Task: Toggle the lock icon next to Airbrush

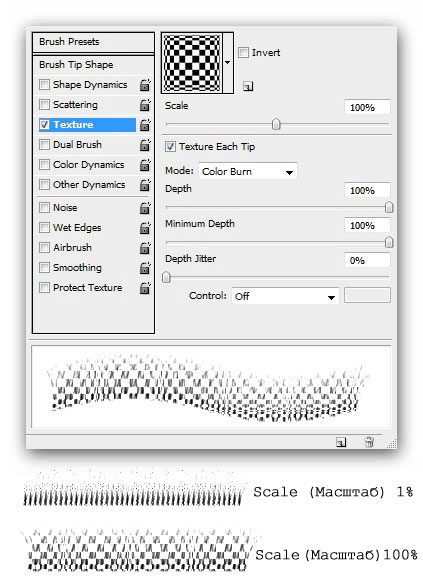Action: (145, 248)
